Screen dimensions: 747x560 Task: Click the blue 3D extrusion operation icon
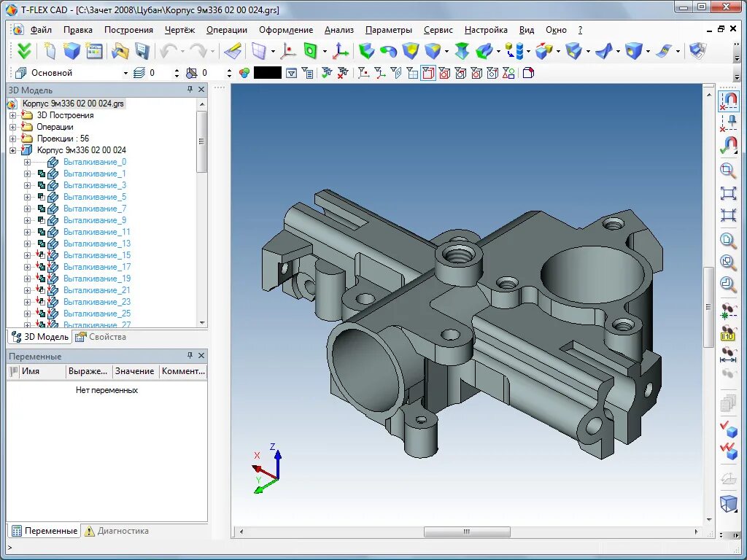click(366, 50)
